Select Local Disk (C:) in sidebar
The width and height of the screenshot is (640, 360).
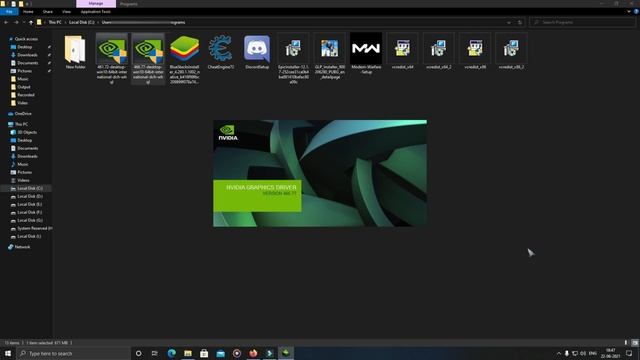(30, 188)
